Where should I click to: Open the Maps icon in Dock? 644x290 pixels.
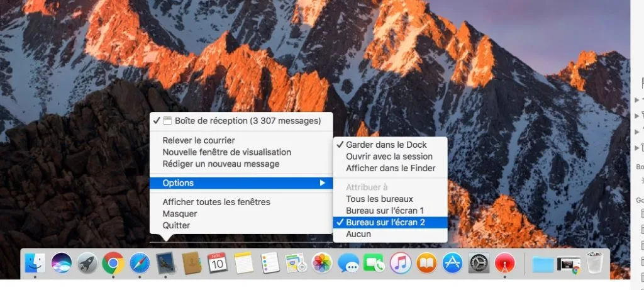[x=296, y=263]
